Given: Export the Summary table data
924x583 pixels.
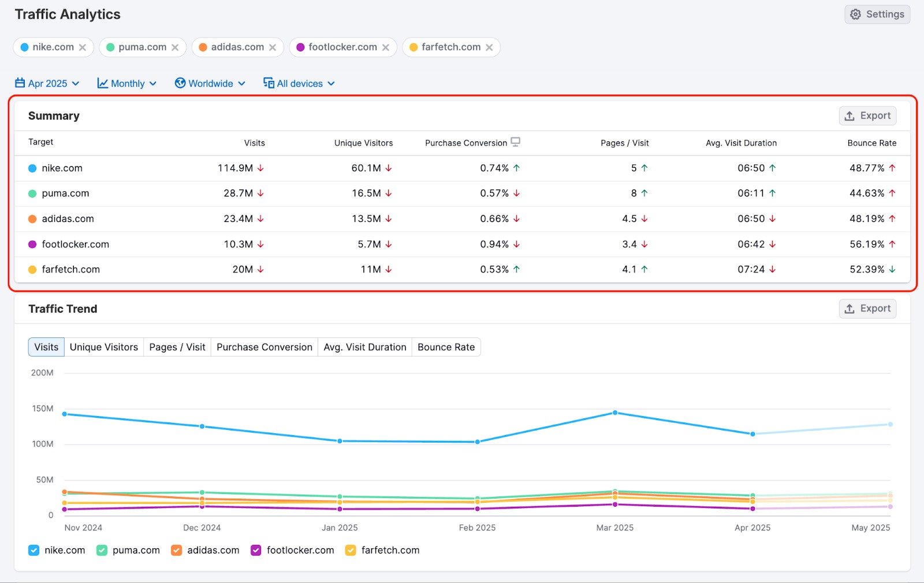Looking at the screenshot, I should pyautogui.click(x=867, y=116).
